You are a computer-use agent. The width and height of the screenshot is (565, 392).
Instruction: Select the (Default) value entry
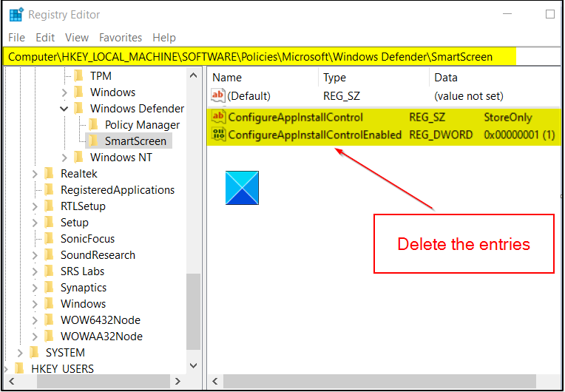point(248,96)
